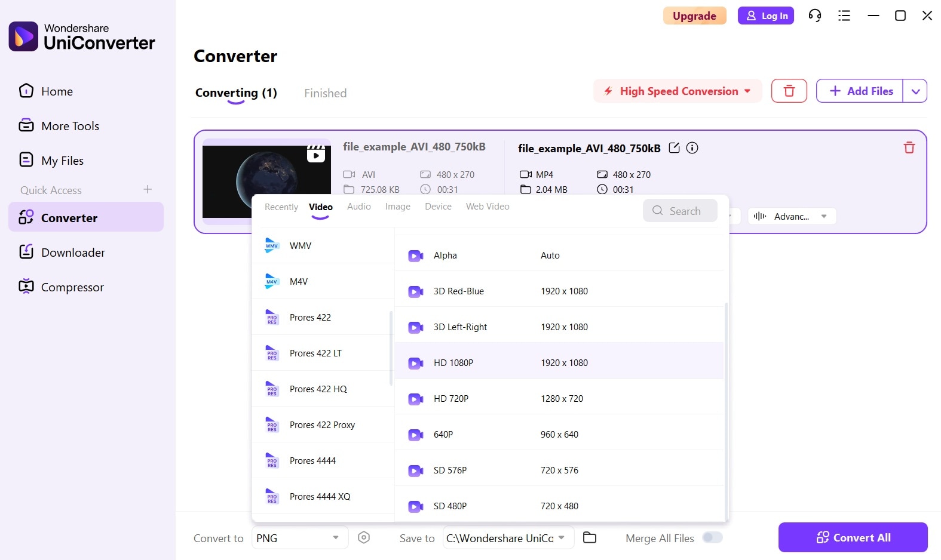Choose Prores 4444 XQ format
Screen dimensions: 941x560
tap(323, 496)
